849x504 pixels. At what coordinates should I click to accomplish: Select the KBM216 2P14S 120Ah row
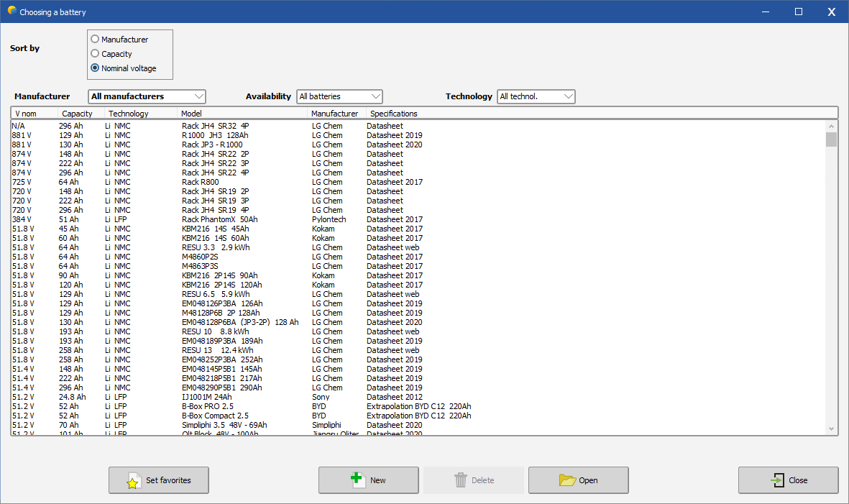click(418, 285)
